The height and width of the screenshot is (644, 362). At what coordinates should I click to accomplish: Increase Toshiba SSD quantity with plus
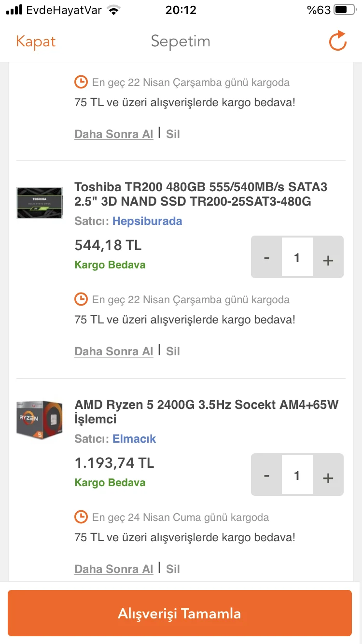(328, 259)
